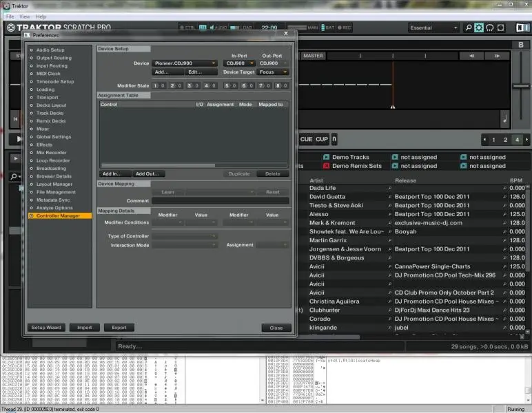
Task: Toggle the CUP button on the deck
Action: pyautogui.click(x=322, y=139)
